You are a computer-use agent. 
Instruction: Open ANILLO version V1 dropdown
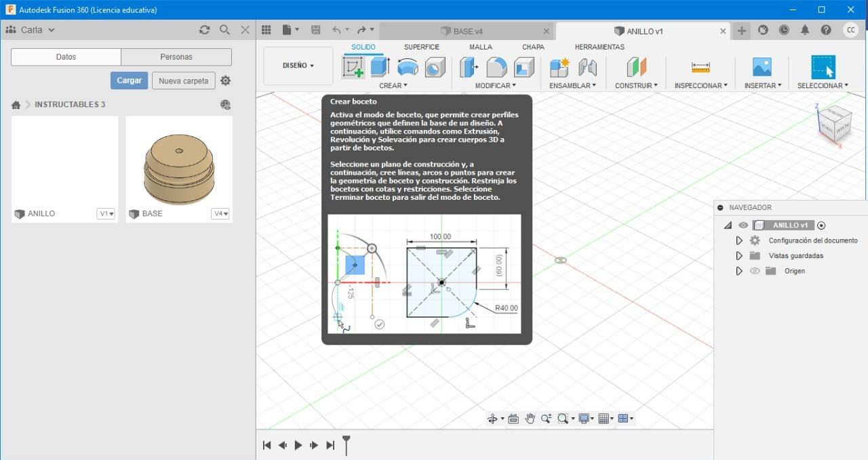106,213
